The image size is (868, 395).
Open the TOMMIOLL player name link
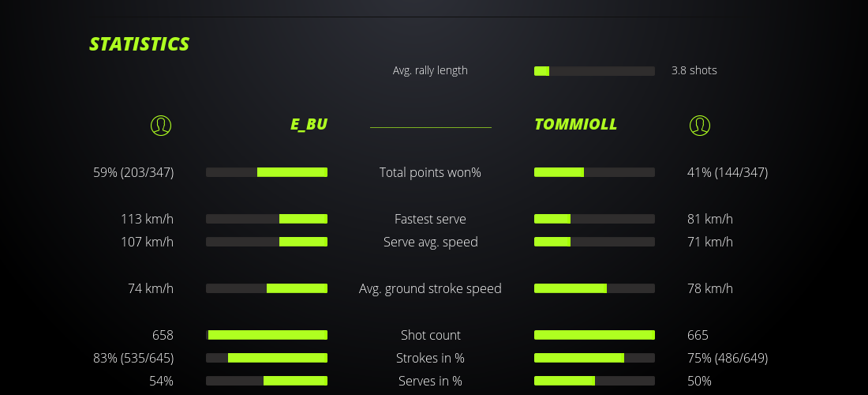tap(575, 124)
